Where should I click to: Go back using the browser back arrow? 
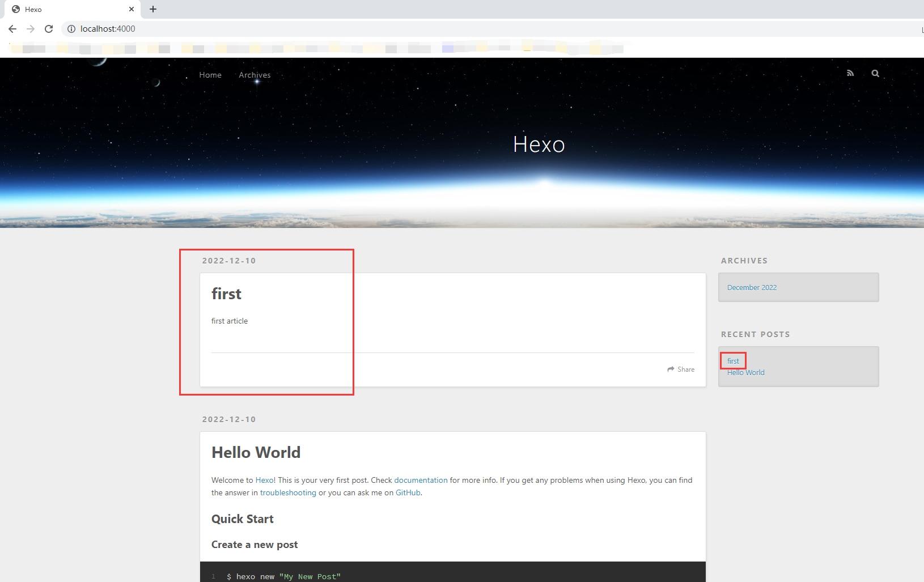12,29
